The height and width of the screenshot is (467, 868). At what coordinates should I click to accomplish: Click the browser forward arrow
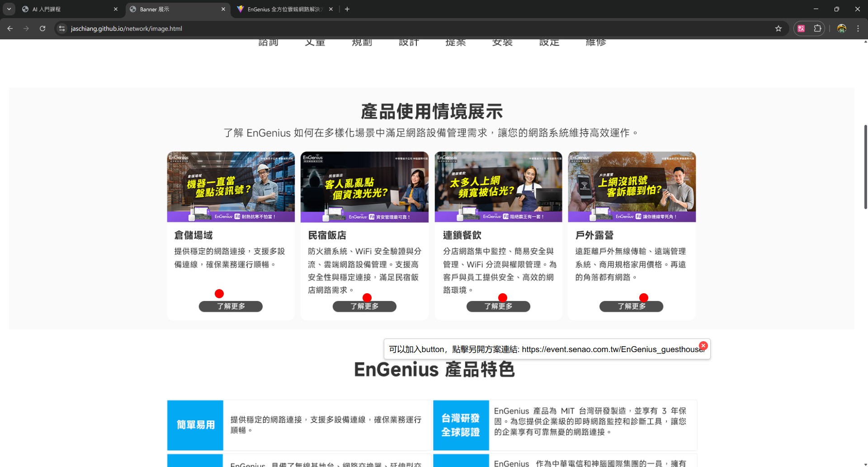(x=26, y=29)
